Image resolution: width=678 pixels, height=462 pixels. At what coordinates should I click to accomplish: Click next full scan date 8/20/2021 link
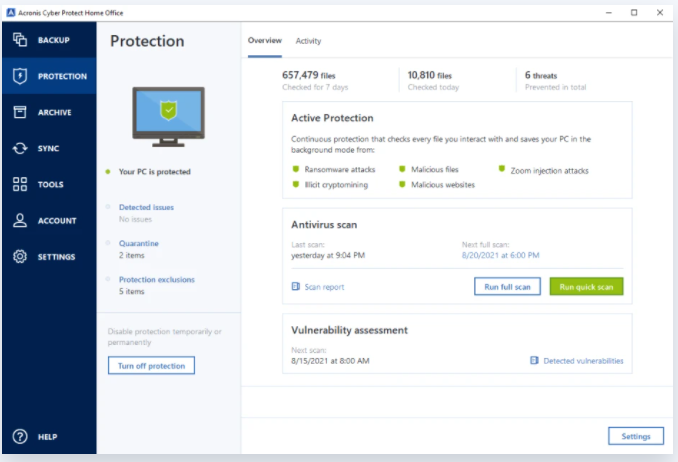point(500,255)
